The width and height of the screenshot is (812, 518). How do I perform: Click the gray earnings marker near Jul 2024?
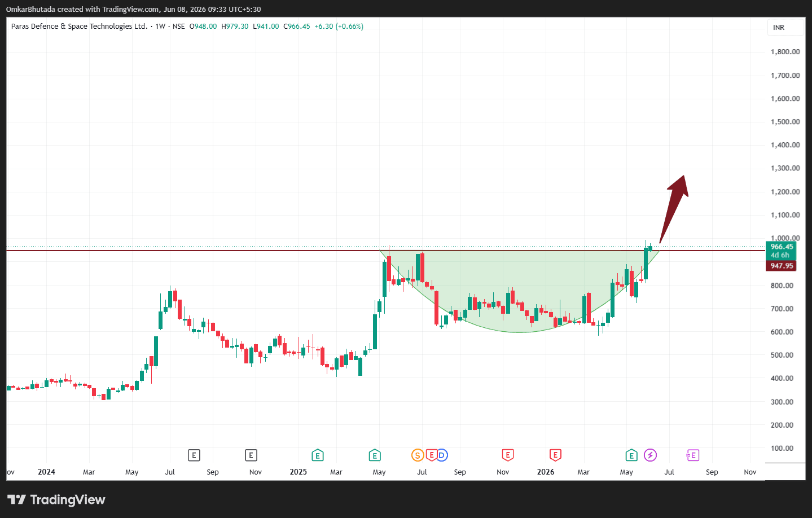[x=194, y=455]
